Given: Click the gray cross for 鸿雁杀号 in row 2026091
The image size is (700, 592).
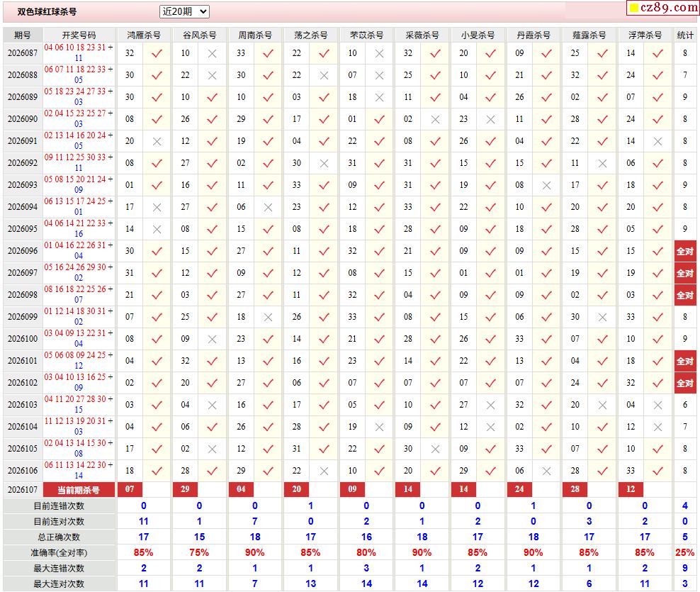Looking at the screenshot, I should (157, 142).
